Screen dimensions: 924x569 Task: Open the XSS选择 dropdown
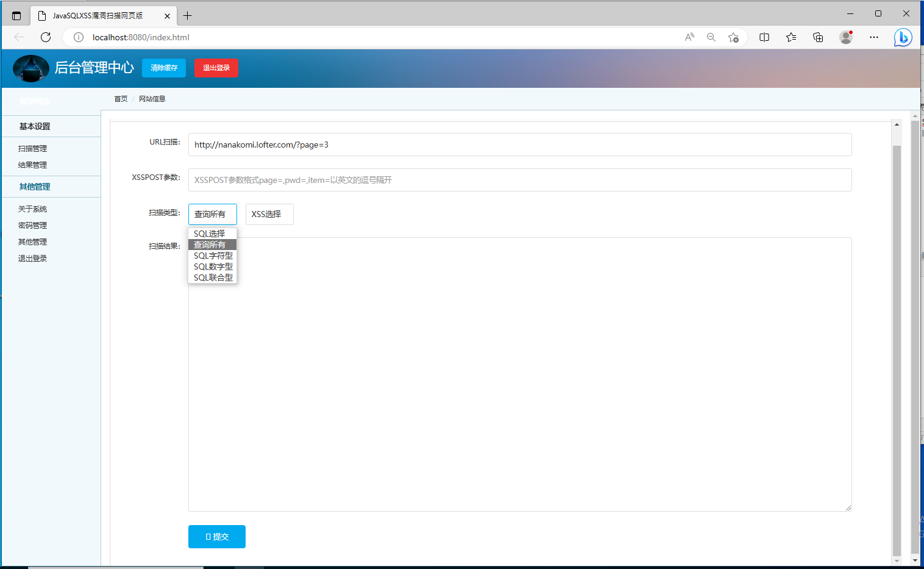click(269, 214)
